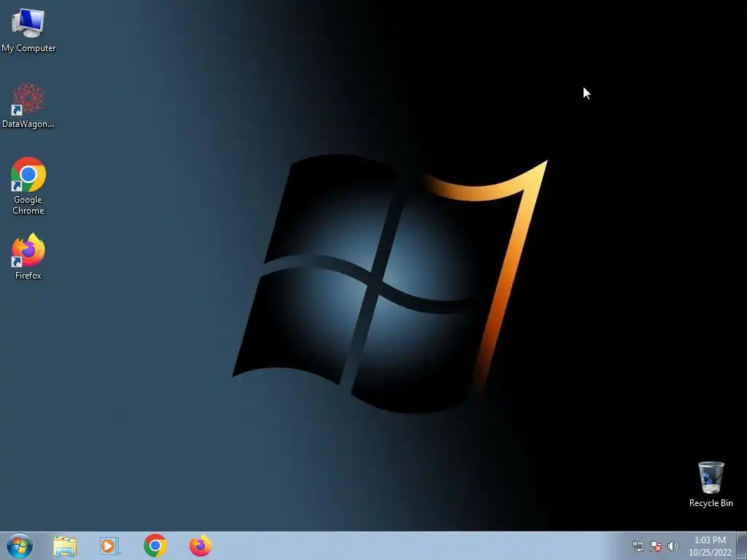Select the Recycle Bin icon

[711, 484]
